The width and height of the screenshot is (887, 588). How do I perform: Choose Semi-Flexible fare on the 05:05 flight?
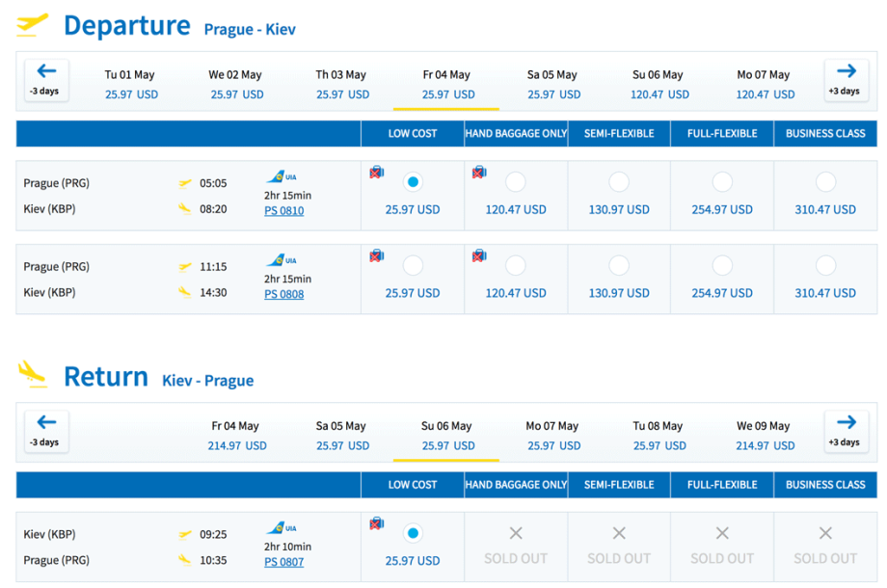(619, 181)
